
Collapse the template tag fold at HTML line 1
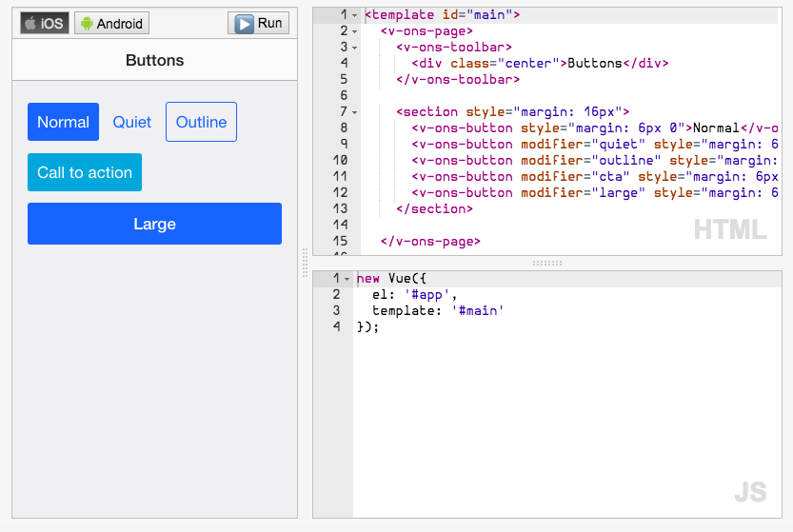pyautogui.click(x=354, y=15)
